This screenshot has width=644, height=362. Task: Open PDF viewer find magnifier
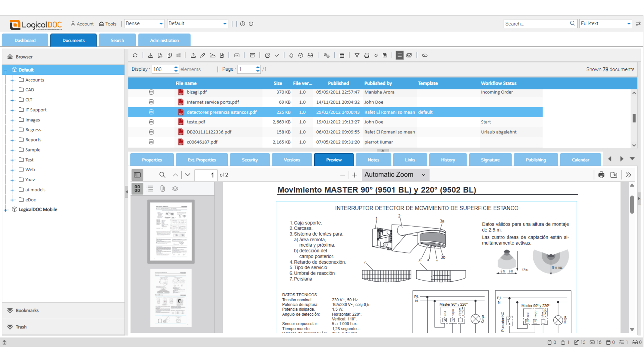coord(162,175)
